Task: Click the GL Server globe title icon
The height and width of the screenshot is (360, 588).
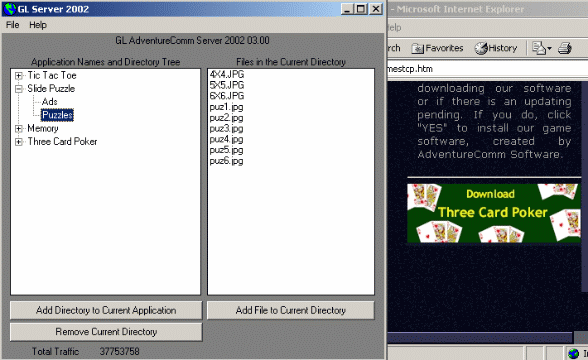Action: 10,9
